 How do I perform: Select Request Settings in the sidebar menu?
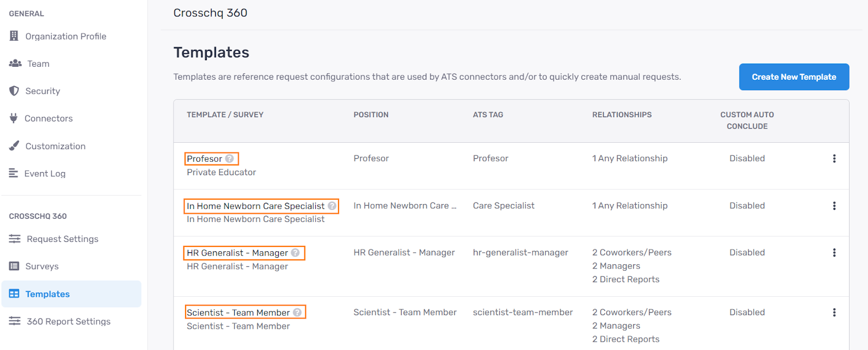(61, 239)
